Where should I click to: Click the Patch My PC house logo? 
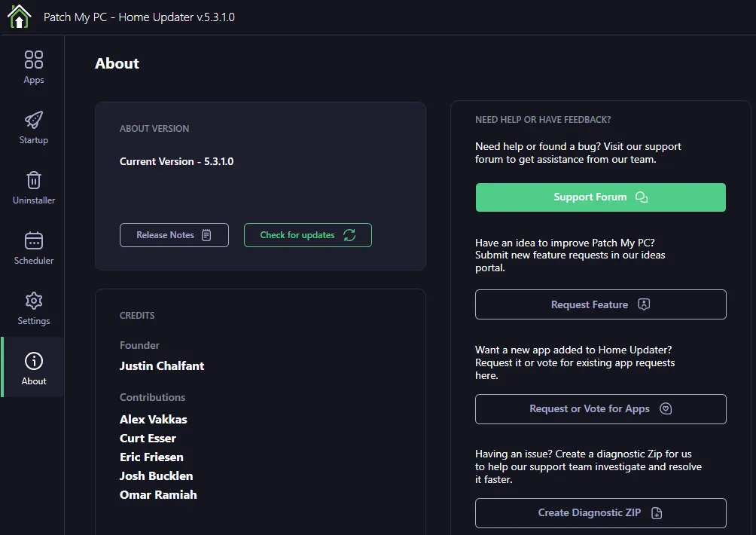coord(19,17)
